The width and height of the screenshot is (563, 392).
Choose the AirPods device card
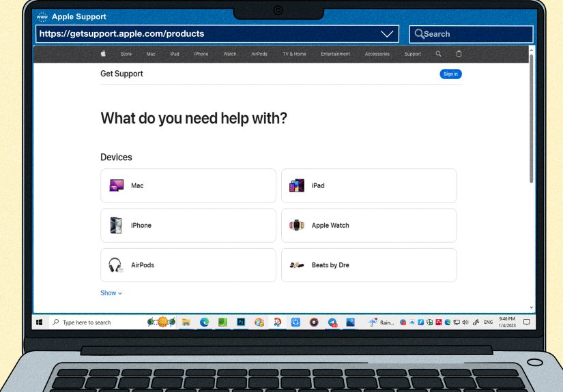[x=188, y=265]
